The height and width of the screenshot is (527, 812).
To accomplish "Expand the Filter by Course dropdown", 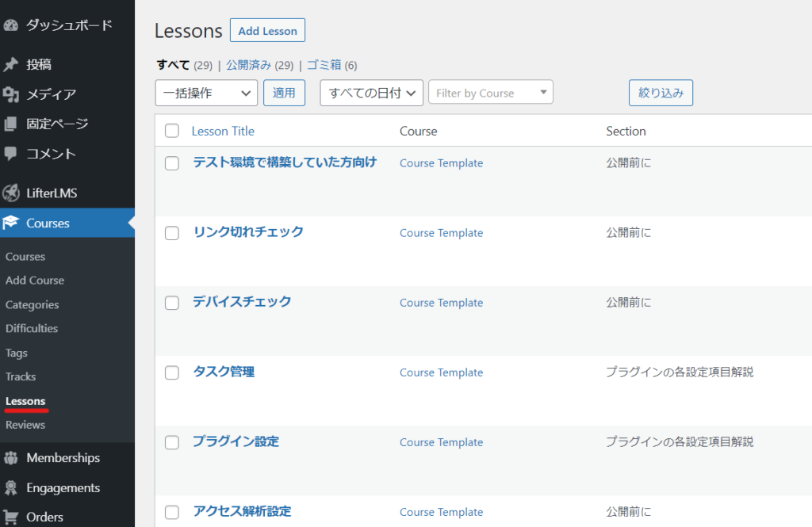I will pyautogui.click(x=490, y=93).
